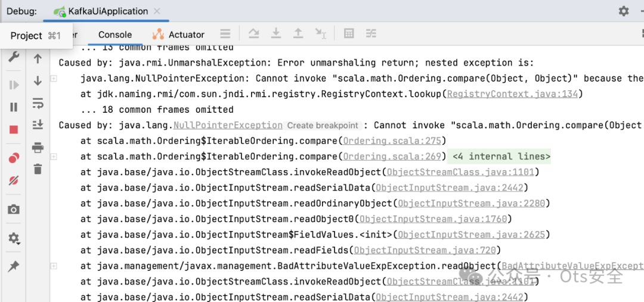Click the down arrow stack trace icon
Screen dimensions: 644x302
[x=38, y=81]
